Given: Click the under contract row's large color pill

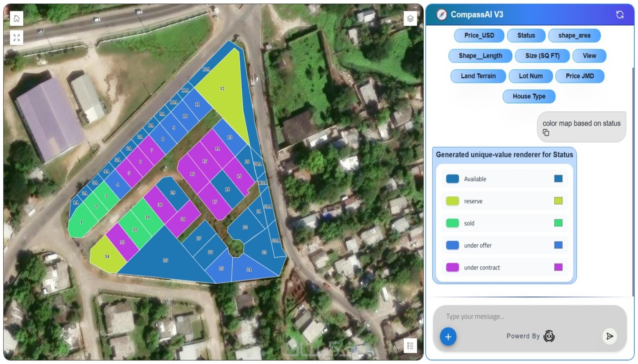Looking at the screenshot, I should pos(452,267).
